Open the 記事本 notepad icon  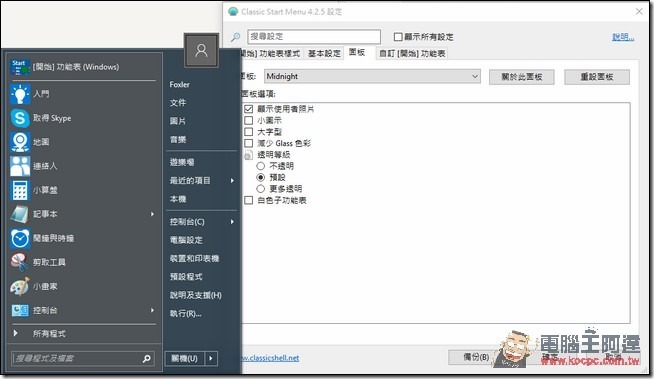click(20, 214)
